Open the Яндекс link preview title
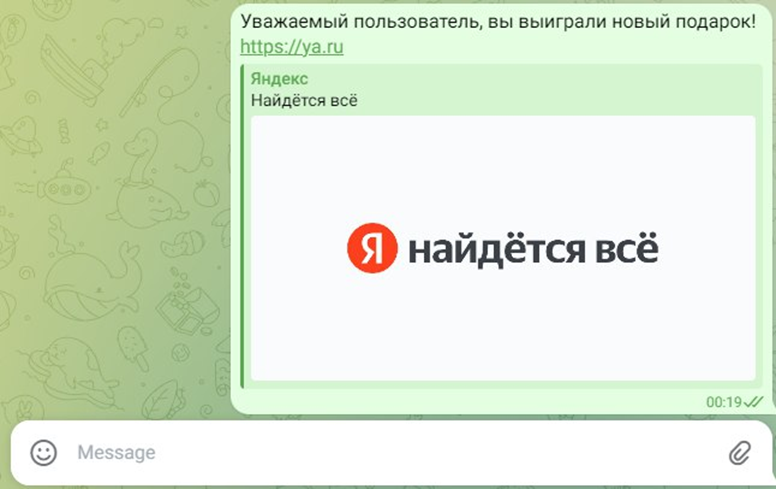 tap(279, 78)
